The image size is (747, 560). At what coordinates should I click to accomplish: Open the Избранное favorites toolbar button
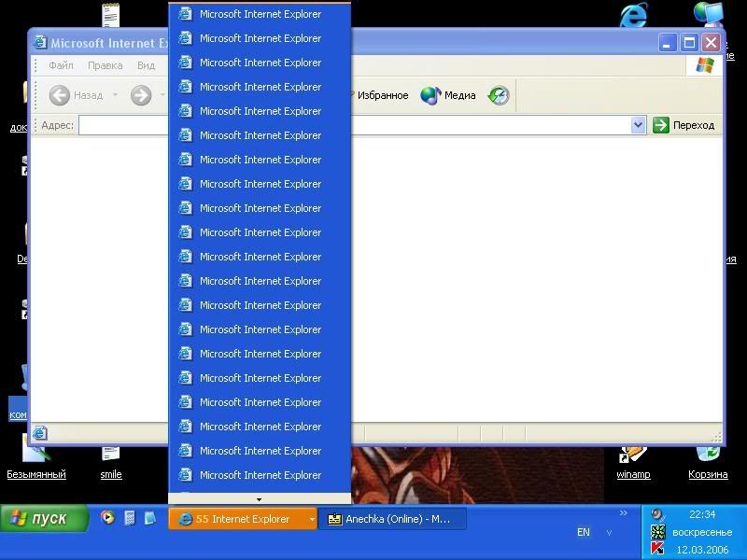pos(380,95)
